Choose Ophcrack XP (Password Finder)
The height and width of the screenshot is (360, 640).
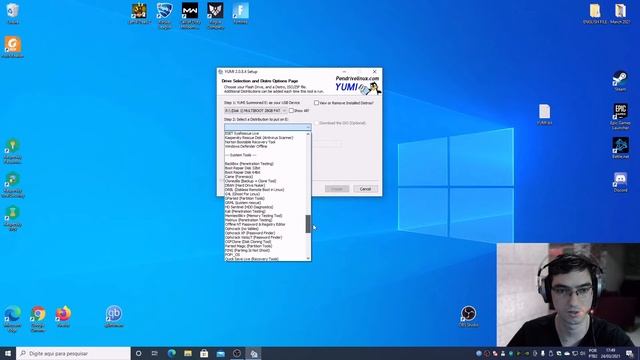pos(250,233)
